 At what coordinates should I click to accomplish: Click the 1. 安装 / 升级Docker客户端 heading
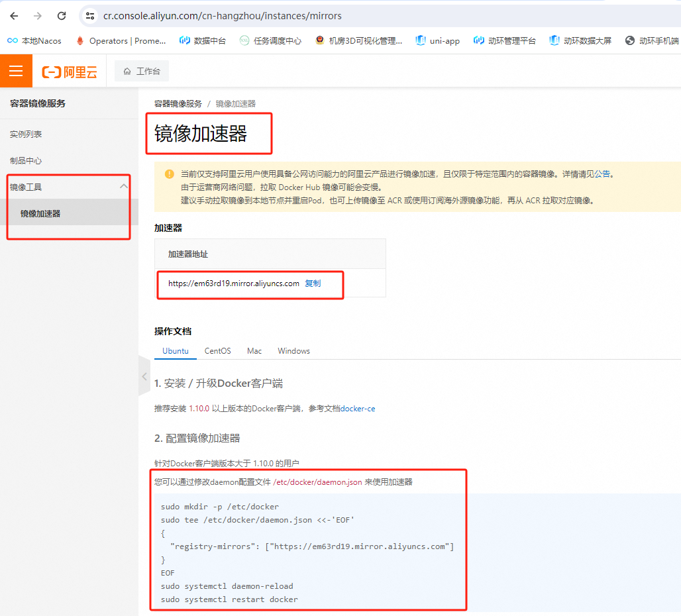click(219, 384)
